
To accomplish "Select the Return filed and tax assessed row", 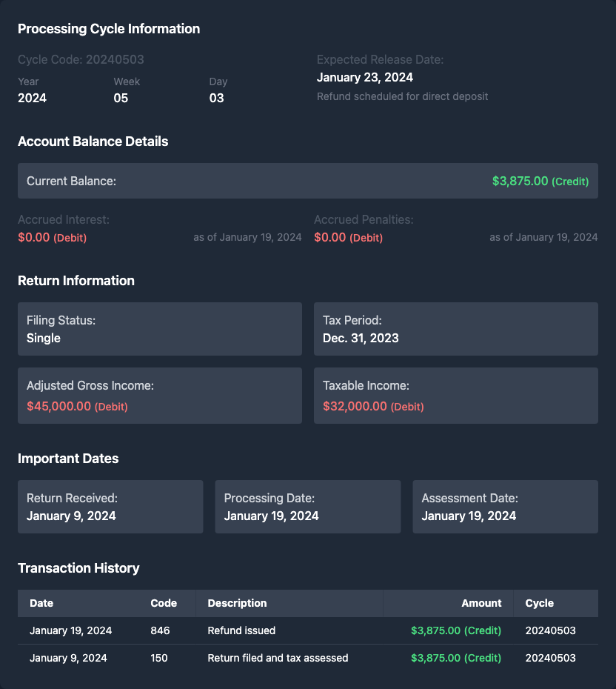I will [307, 658].
